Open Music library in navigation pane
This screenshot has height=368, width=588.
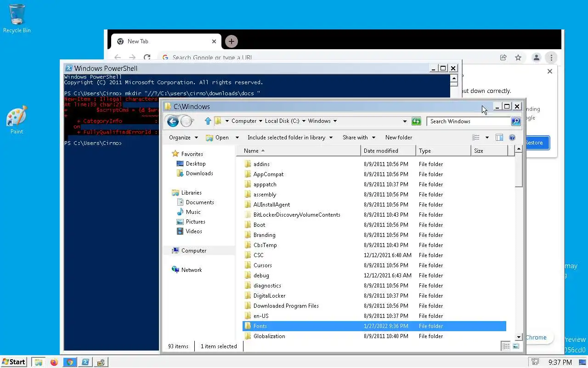click(x=193, y=212)
